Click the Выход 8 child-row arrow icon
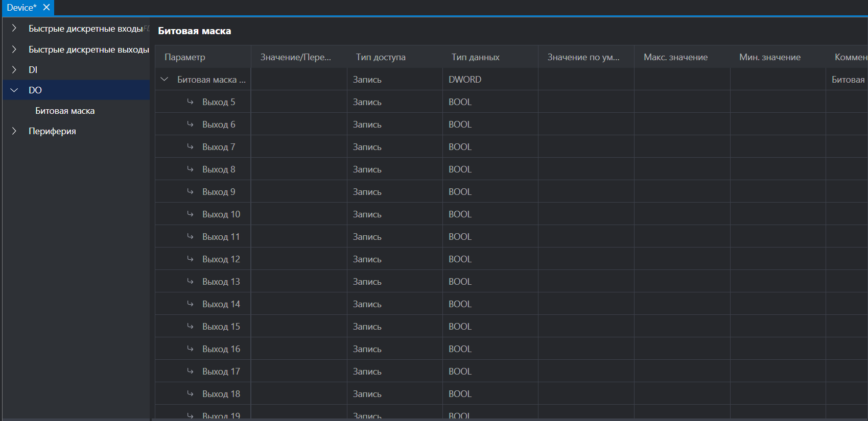Screen dimensions: 868x421 coord(190,169)
